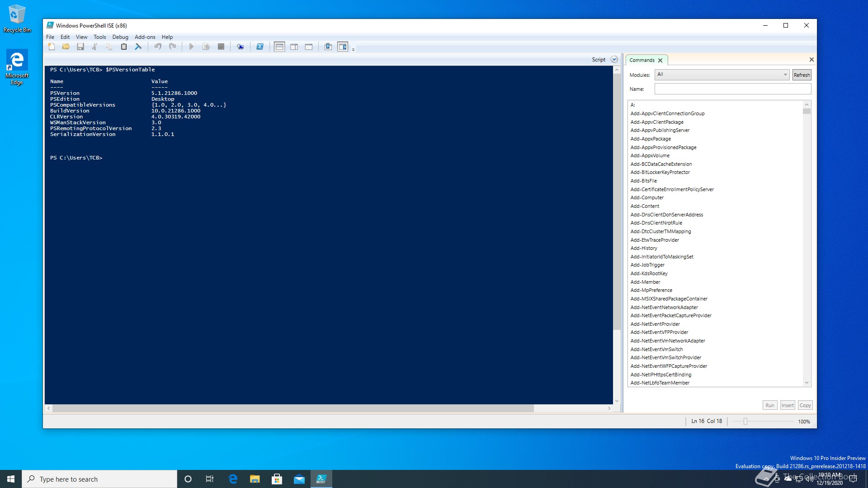Open the View menu
This screenshot has width=868, height=488.
[82, 37]
